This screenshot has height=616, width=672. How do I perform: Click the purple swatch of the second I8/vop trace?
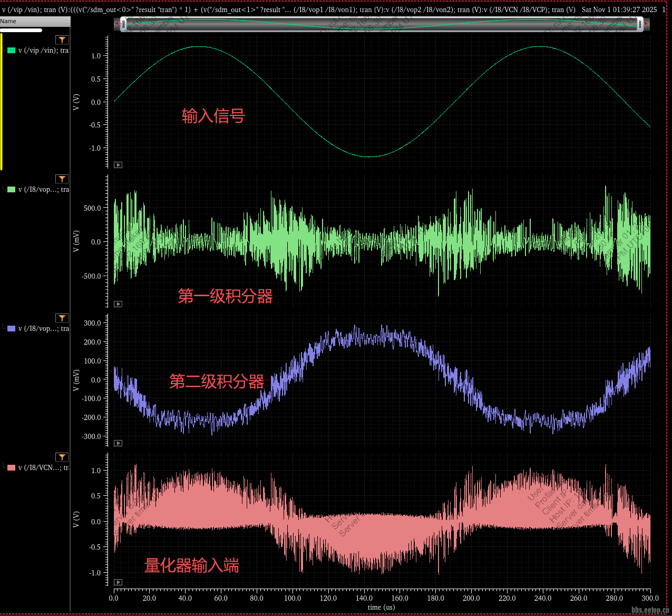[x=11, y=329]
